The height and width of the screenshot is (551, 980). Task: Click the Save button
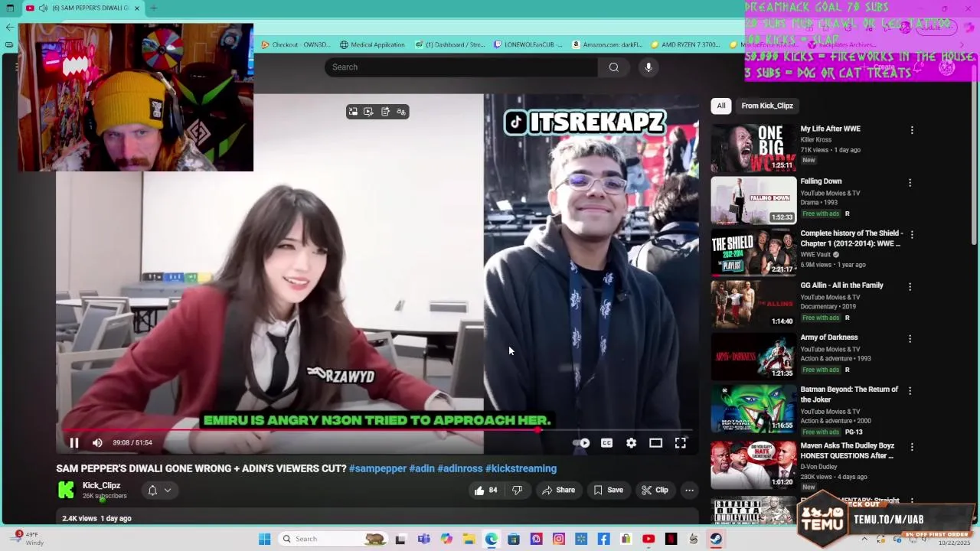pyautogui.click(x=608, y=490)
